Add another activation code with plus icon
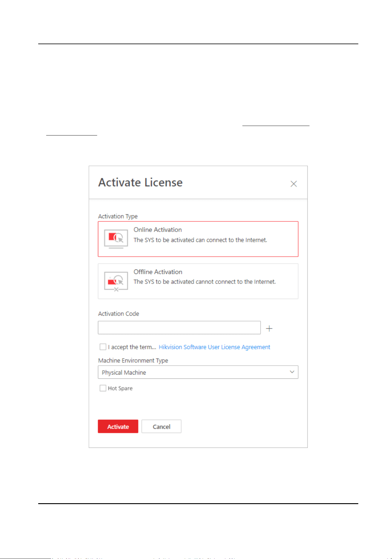This screenshot has width=392, height=559. pyautogui.click(x=269, y=329)
